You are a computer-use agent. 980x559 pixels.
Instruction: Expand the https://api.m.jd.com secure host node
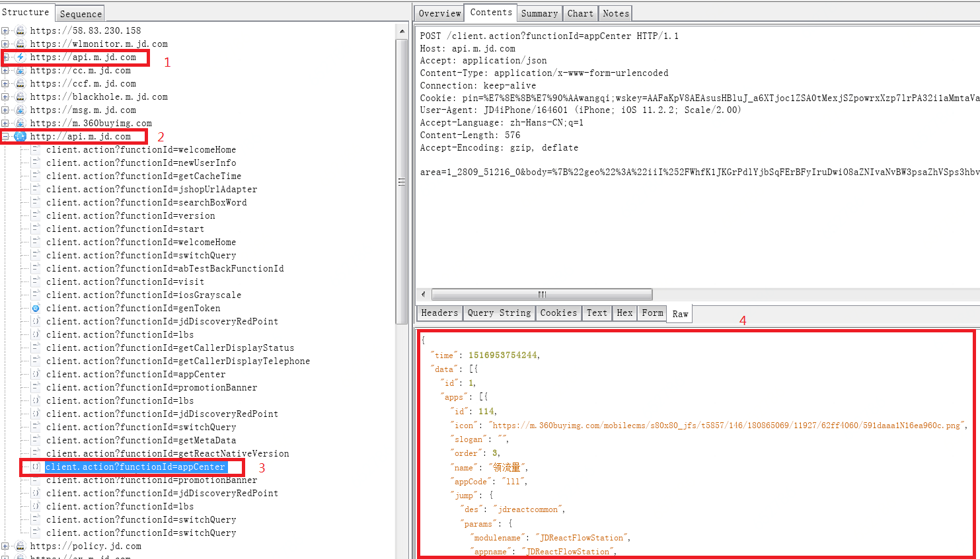point(5,57)
